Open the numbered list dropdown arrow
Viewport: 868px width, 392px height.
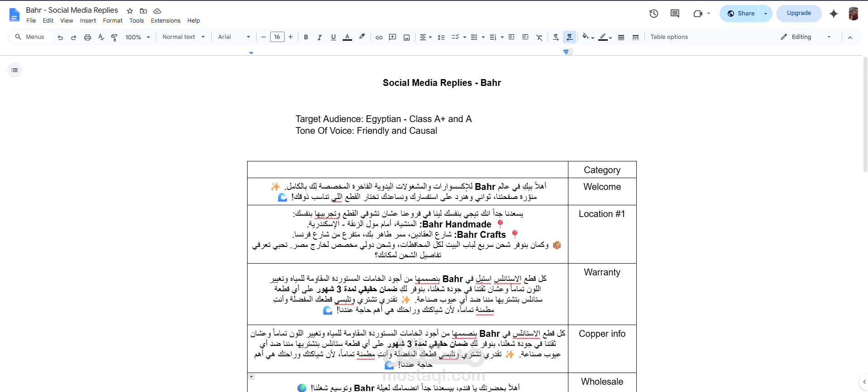pos(502,37)
